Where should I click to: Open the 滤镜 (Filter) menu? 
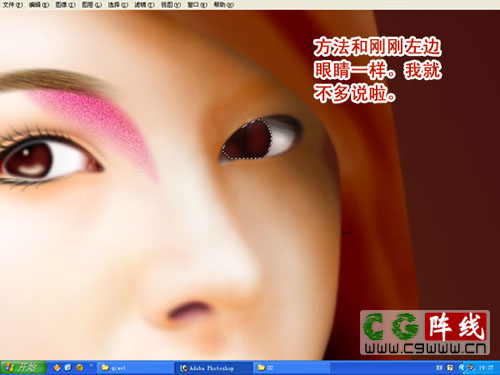144,5
